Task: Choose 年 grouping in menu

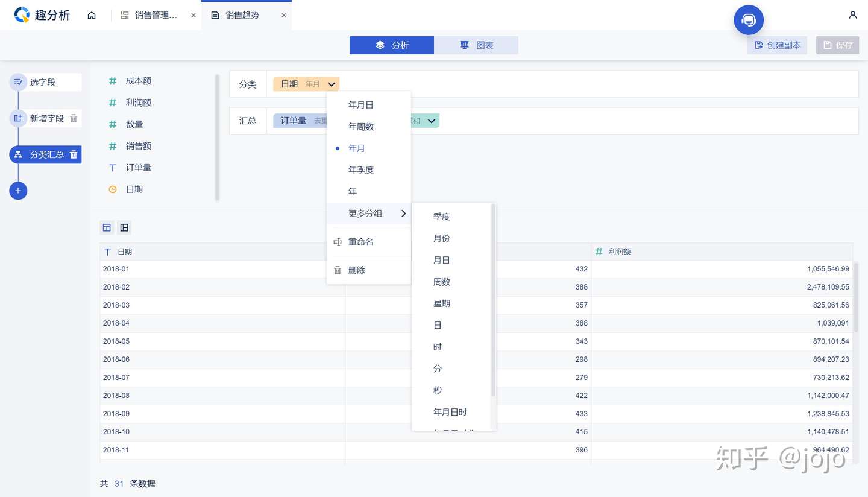Action: click(x=369, y=192)
